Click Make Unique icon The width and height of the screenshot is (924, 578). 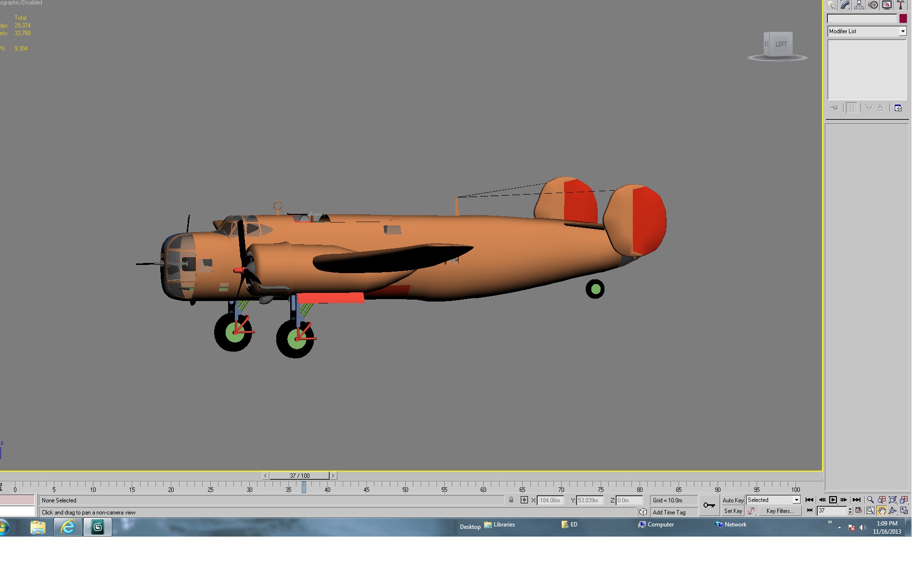point(869,108)
